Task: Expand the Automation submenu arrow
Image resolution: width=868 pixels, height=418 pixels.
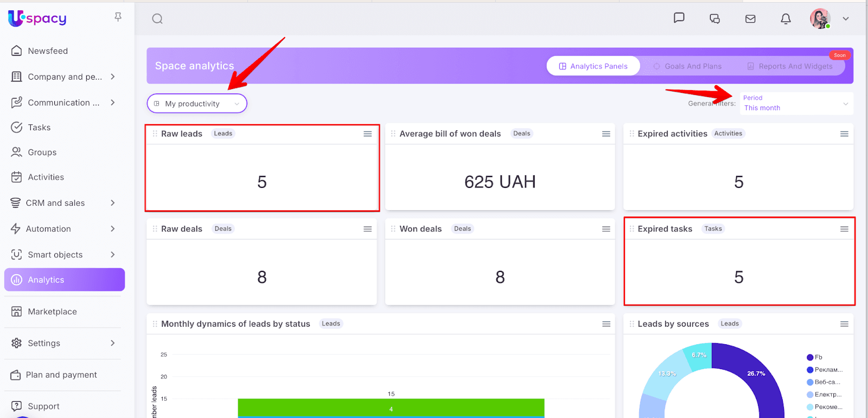Action: (x=113, y=229)
